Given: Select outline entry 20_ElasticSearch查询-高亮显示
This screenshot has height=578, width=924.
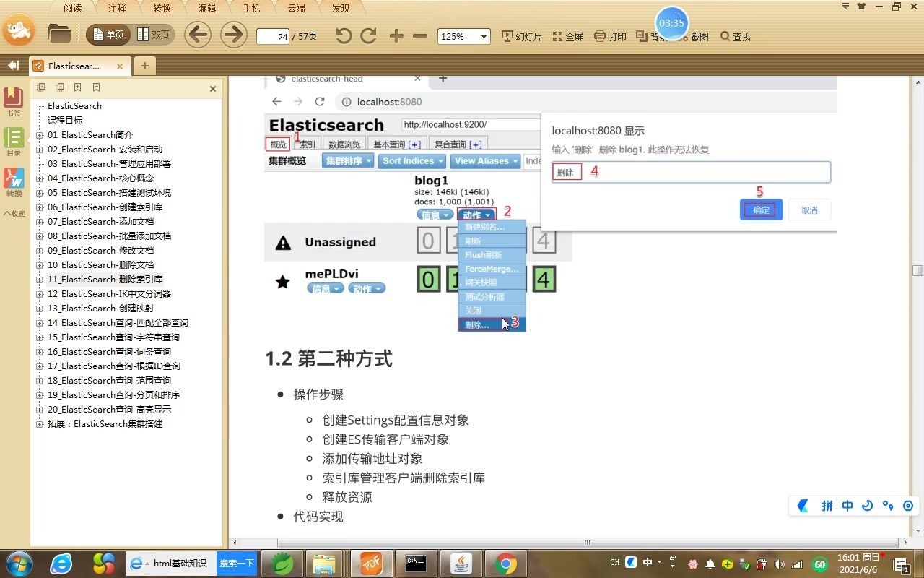Looking at the screenshot, I should [x=109, y=409].
